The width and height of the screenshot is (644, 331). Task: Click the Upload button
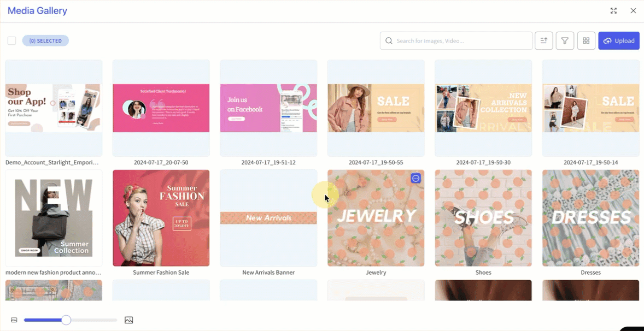619,40
